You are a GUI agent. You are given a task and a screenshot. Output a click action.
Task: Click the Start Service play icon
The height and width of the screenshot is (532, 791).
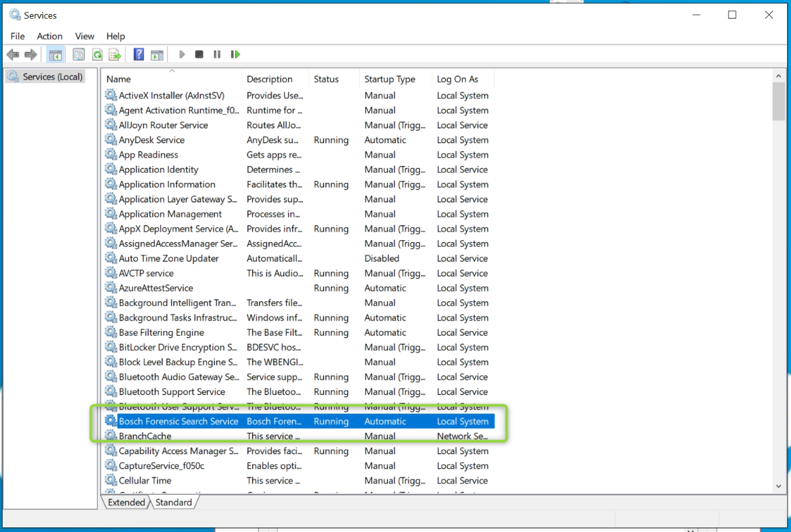(182, 55)
